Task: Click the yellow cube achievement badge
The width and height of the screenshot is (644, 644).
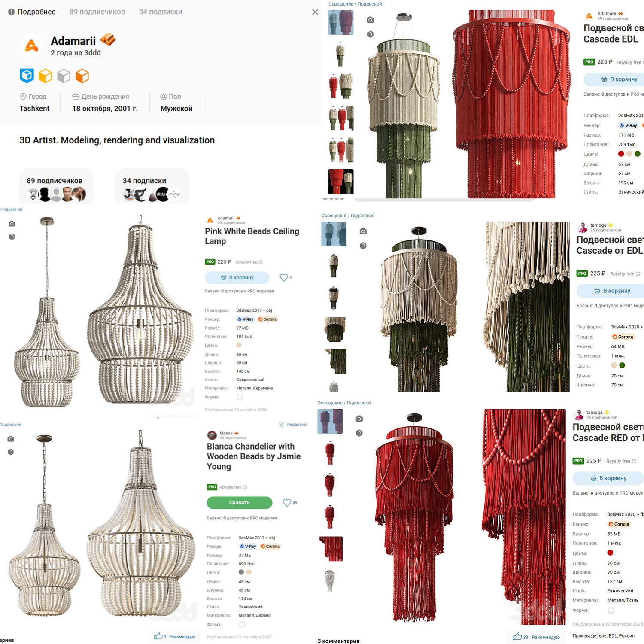Action: 45,76
